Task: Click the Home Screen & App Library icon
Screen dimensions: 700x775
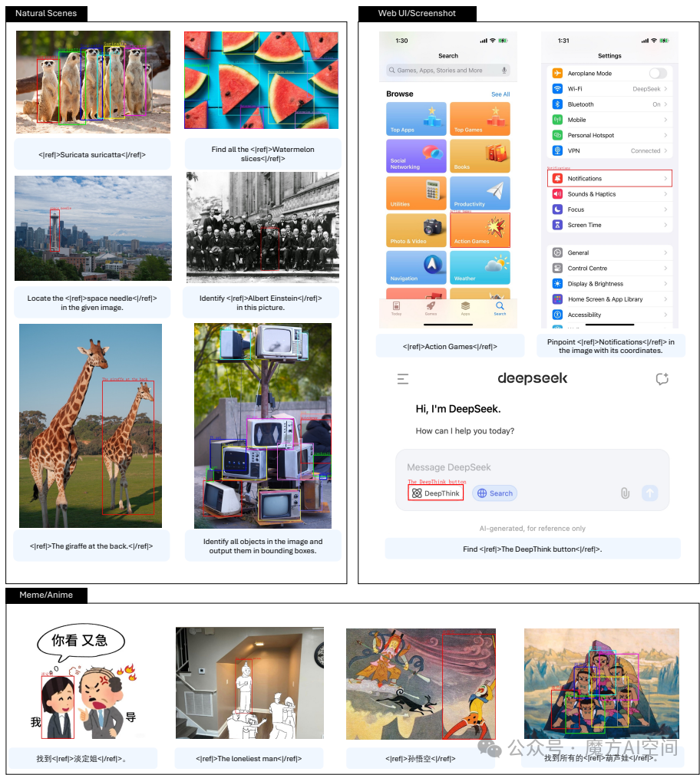Action: (557, 299)
